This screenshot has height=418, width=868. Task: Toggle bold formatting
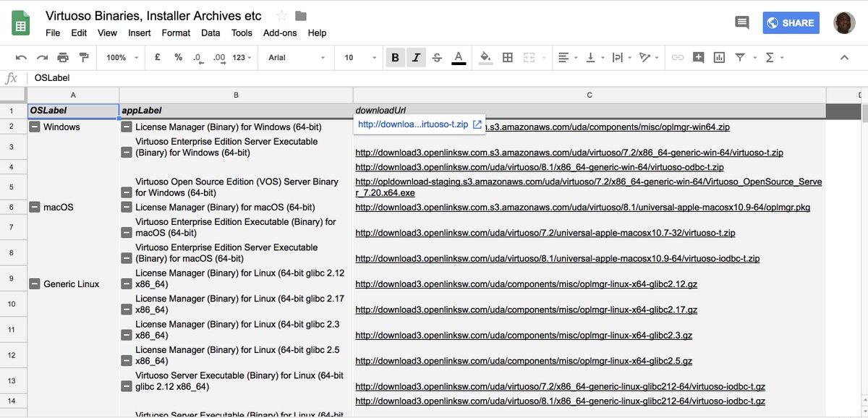pos(395,58)
